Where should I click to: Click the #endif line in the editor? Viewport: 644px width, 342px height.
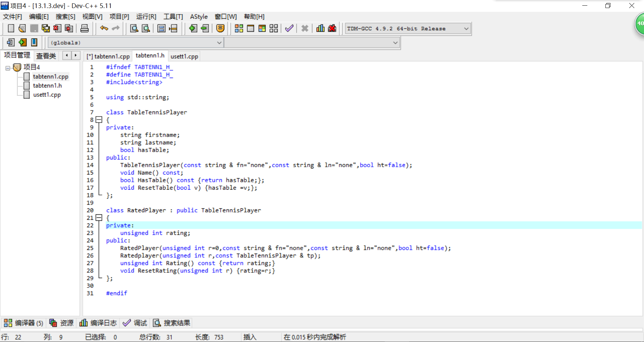point(117,293)
